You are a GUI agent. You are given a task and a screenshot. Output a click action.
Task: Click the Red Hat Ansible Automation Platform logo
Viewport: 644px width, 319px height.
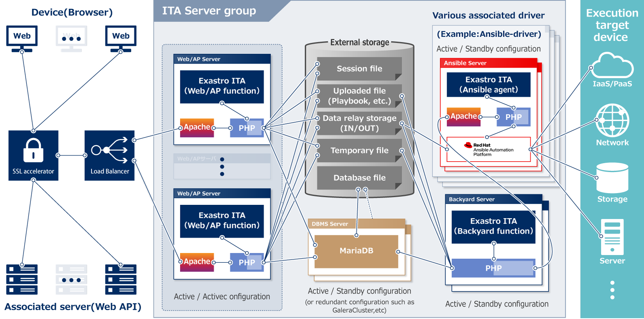tap(488, 149)
